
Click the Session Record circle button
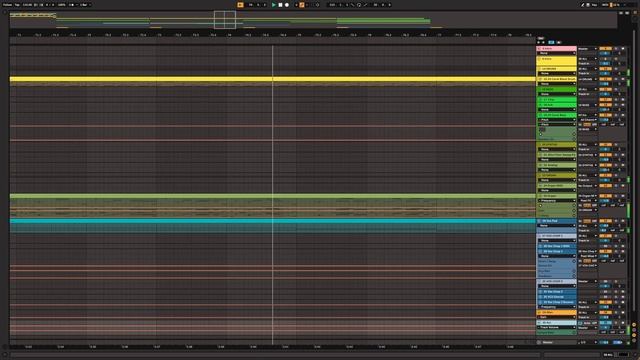317,5
